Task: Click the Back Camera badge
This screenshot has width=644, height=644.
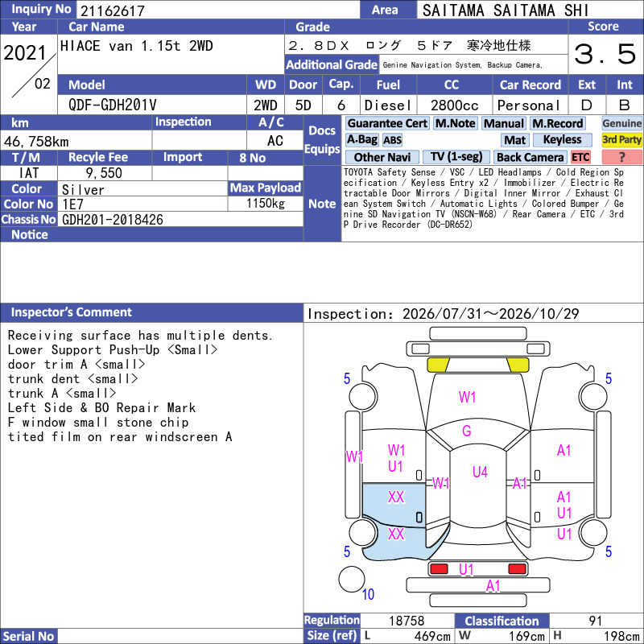Action: 530,157
